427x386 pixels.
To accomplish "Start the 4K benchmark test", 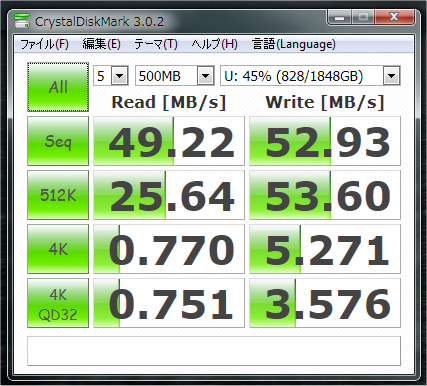I will [x=58, y=249].
